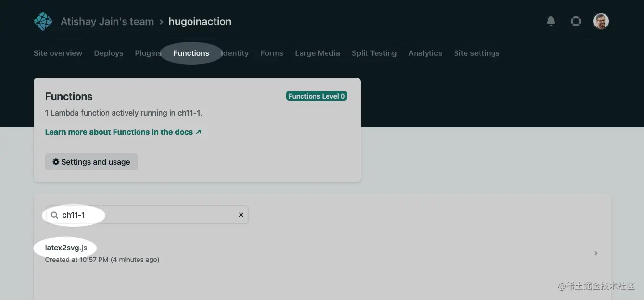
Task: Open the Site settings tab
Action: coord(477,53)
